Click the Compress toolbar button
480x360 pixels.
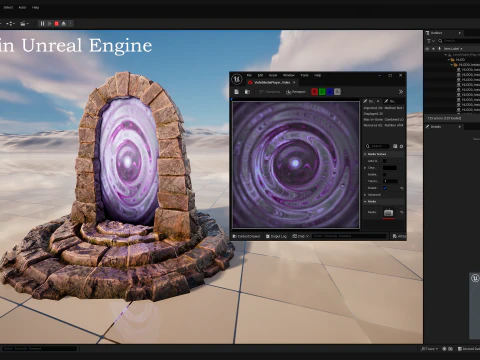click(x=270, y=92)
